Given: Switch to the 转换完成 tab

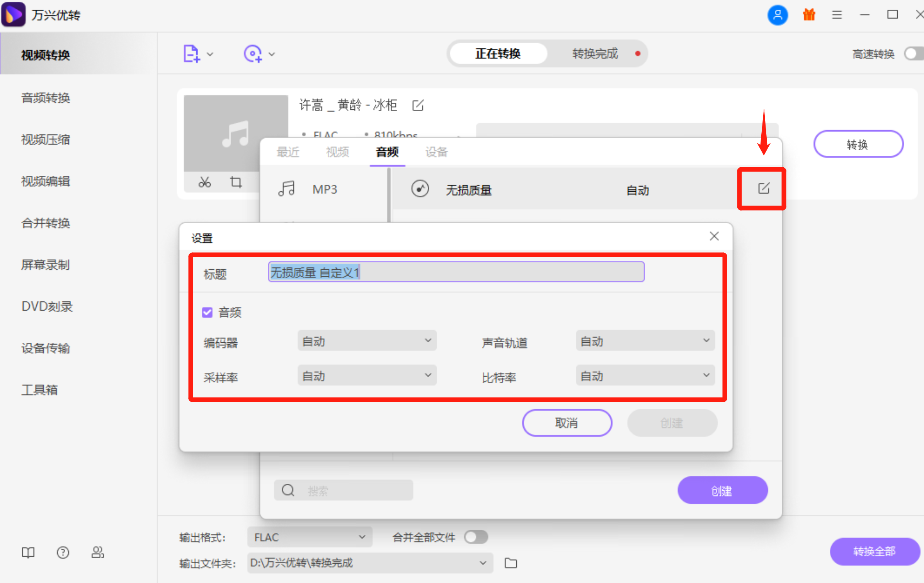Looking at the screenshot, I should (x=594, y=54).
